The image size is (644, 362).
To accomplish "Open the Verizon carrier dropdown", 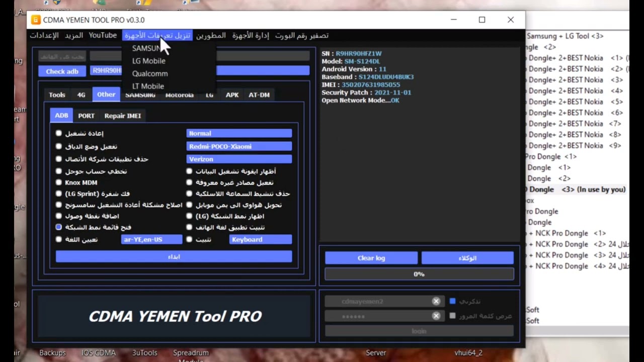I will 239,159.
